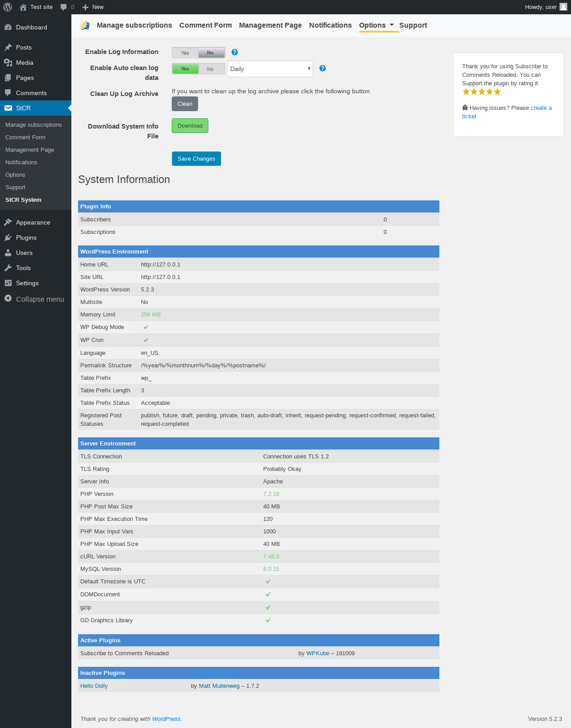Open the New content menu
The height and width of the screenshot is (728, 571).
pos(93,7)
